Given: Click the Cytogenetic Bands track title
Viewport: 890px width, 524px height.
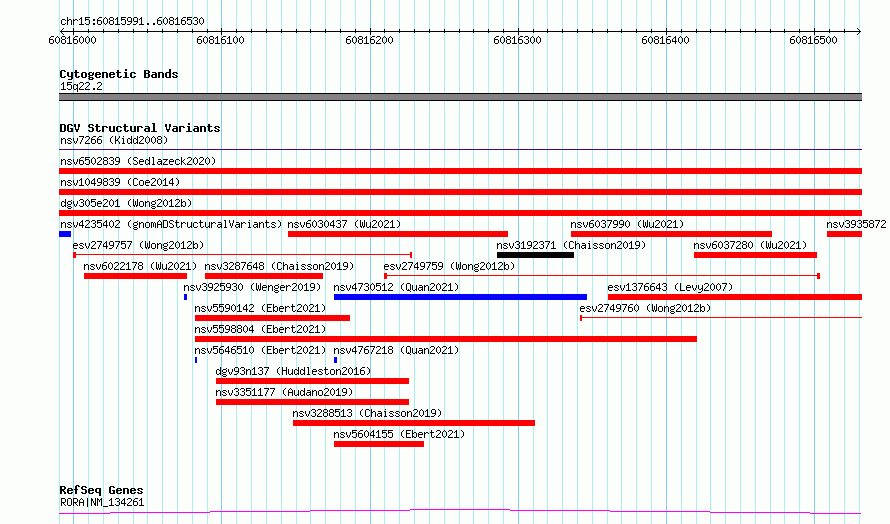Looking at the screenshot, I should tap(119, 74).
